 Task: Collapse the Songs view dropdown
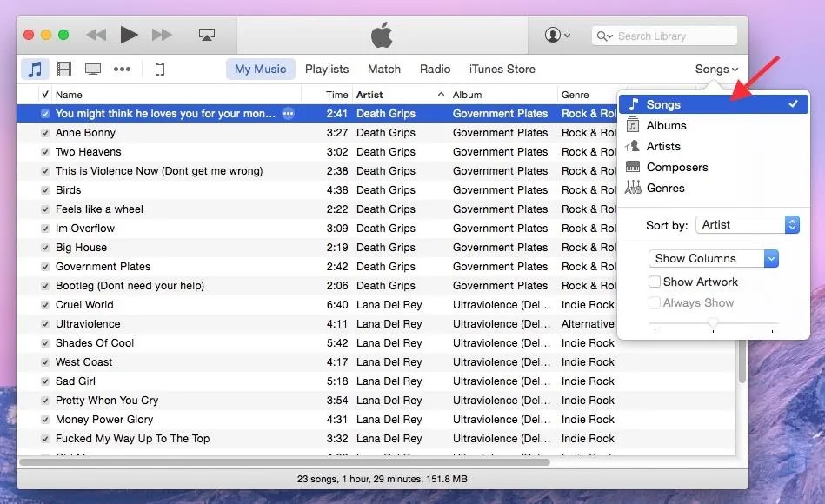click(716, 69)
